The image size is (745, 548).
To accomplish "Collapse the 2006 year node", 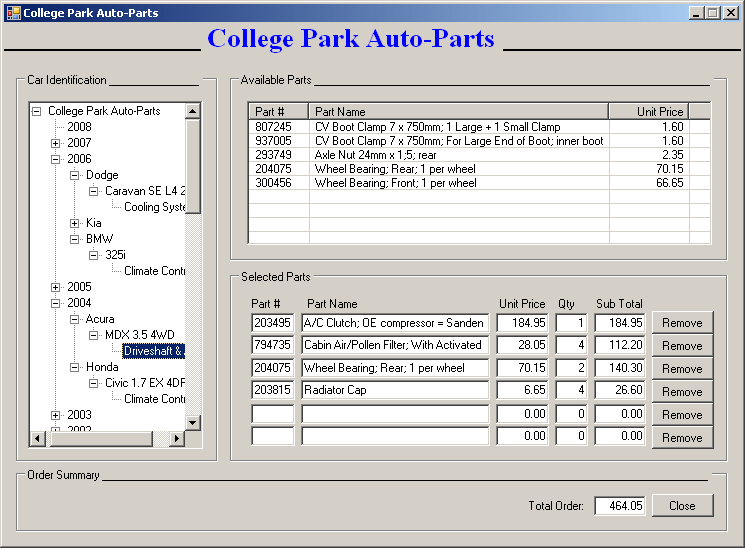I will [56, 159].
